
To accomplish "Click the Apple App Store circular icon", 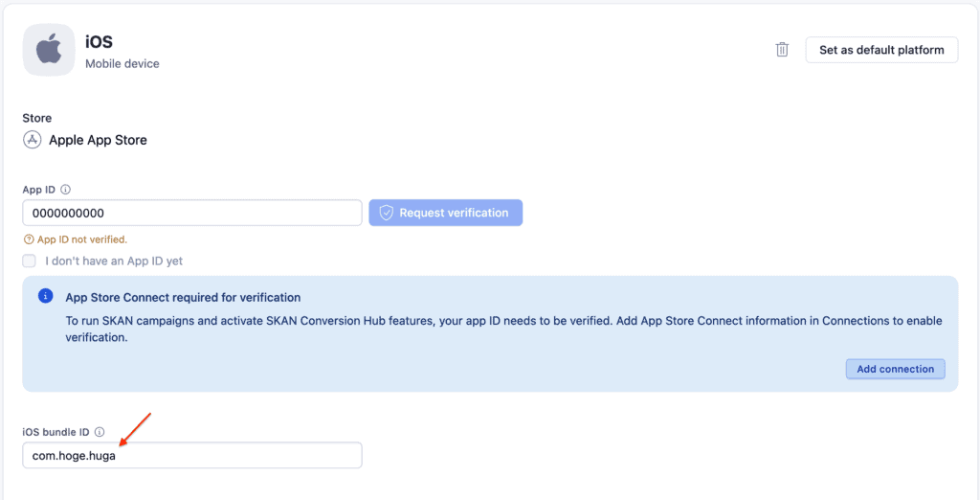I will click(x=32, y=140).
